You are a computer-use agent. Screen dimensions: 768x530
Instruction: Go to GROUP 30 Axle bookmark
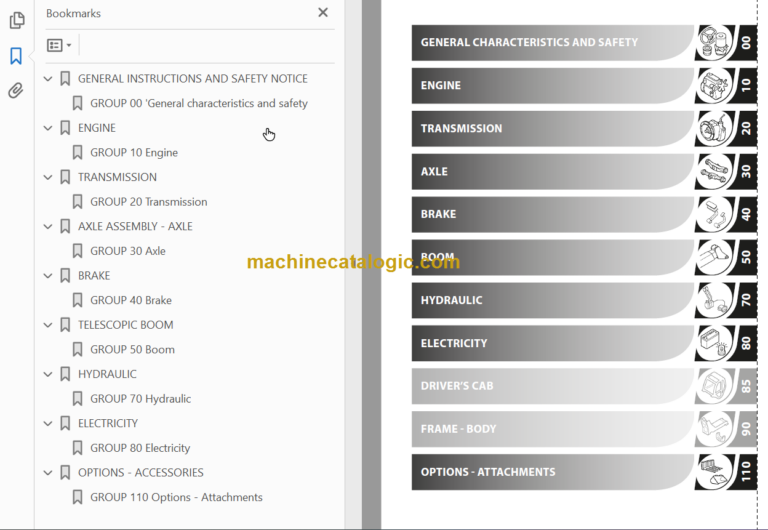(128, 251)
